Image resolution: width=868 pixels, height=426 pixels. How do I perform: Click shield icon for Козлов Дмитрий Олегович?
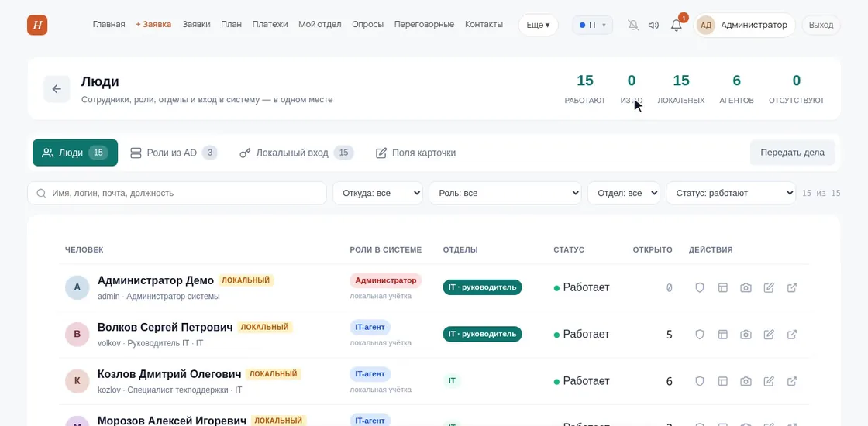700,381
